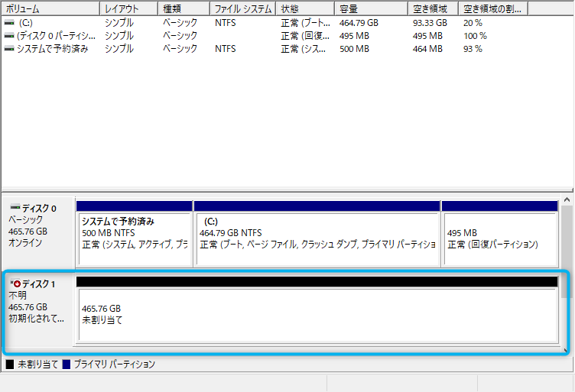This screenshot has width=575, height=392.
Task: Click the blue プライマリ パーティション legend swatch
Action: point(67,364)
